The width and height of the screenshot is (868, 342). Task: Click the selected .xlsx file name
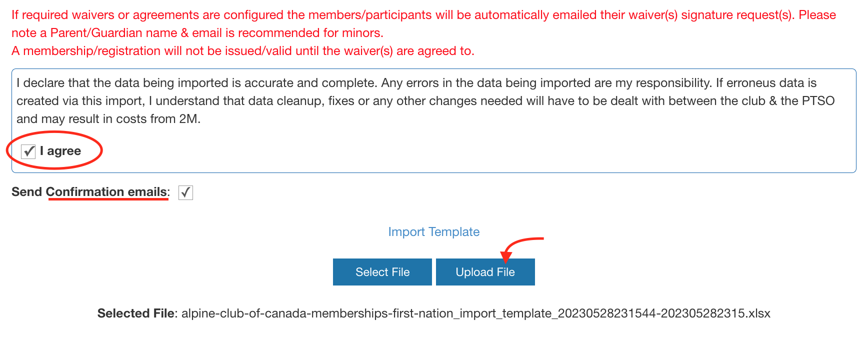pos(475,313)
